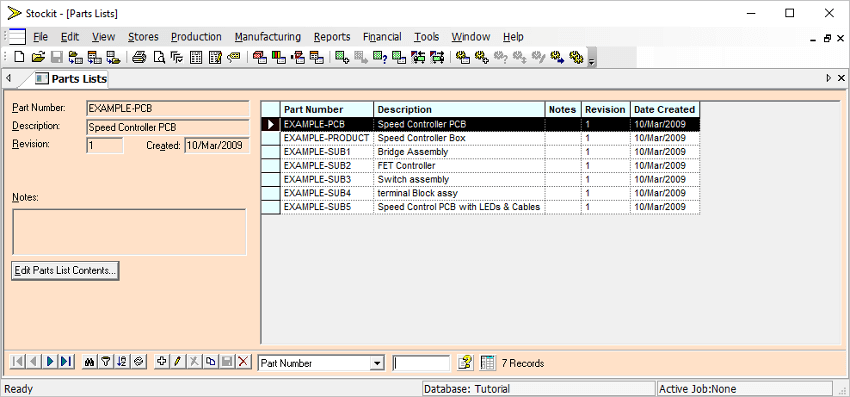
Task: Click the Print Preview magnifier icon
Action: pyautogui.click(x=159, y=57)
